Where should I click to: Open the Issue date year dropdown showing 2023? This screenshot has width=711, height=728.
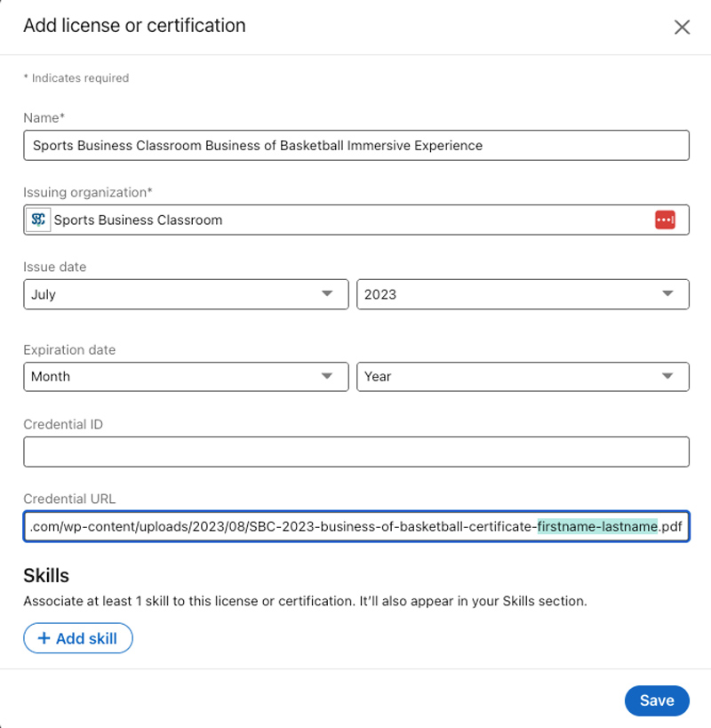[x=523, y=294]
